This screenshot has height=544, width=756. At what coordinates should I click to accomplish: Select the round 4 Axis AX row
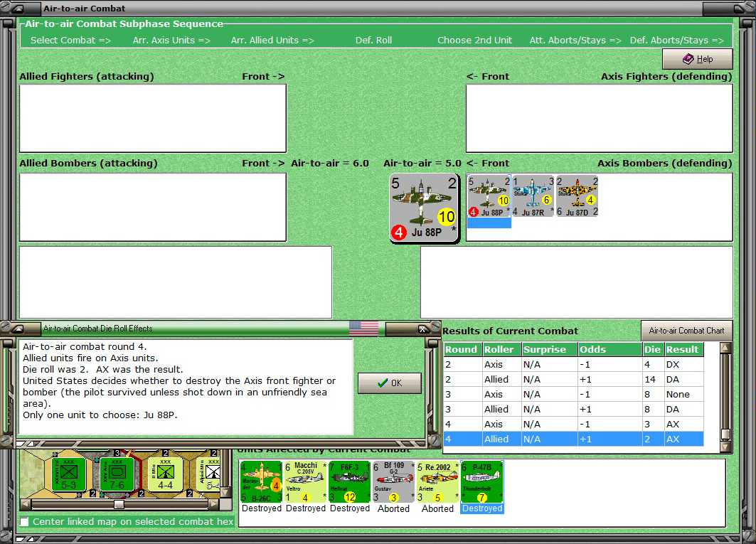tap(573, 425)
